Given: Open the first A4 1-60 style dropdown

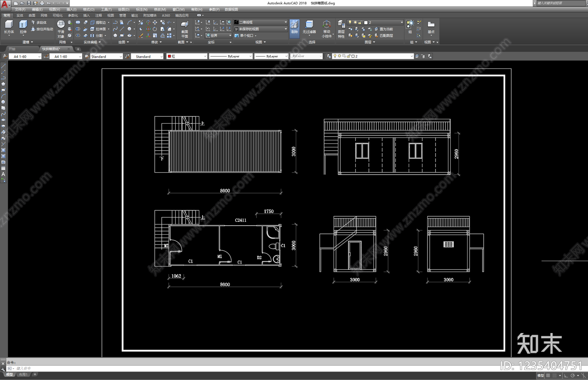Looking at the screenshot, I should [x=25, y=57].
